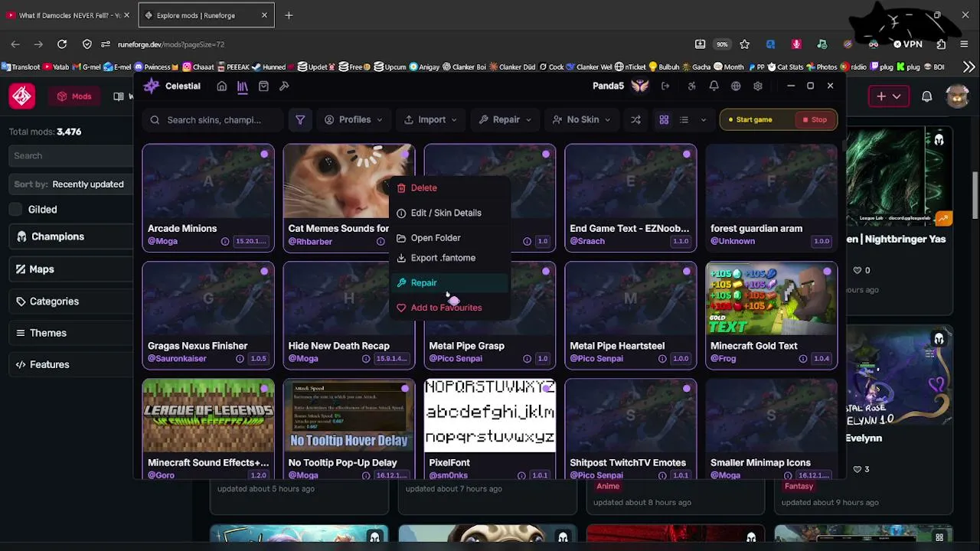Click the Runeforge add plus button
980x551 pixels.
pos(888,96)
